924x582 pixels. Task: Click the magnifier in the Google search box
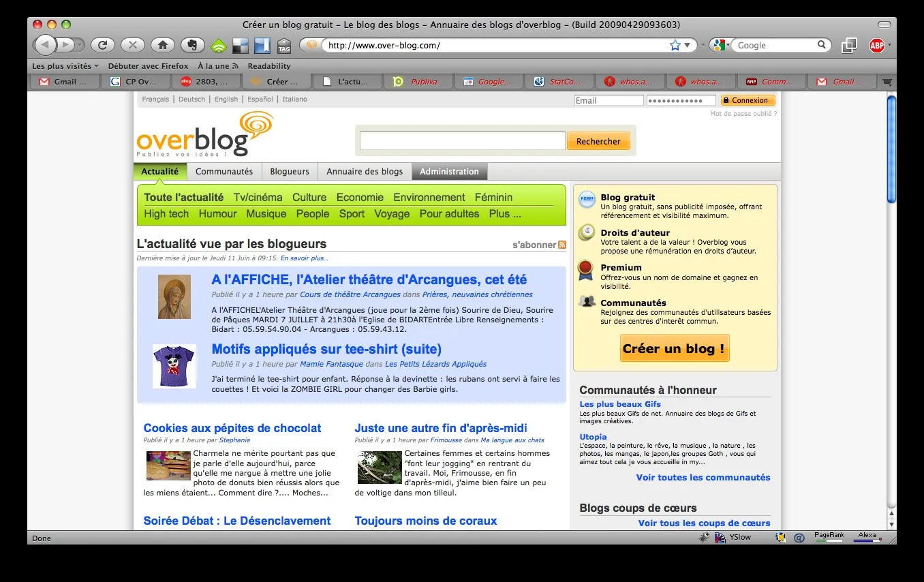pos(822,45)
